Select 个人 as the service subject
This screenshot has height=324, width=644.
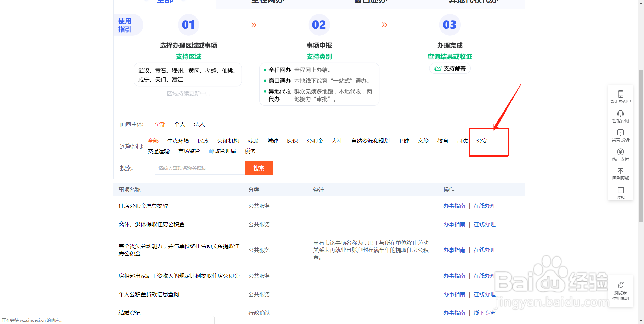click(179, 124)
